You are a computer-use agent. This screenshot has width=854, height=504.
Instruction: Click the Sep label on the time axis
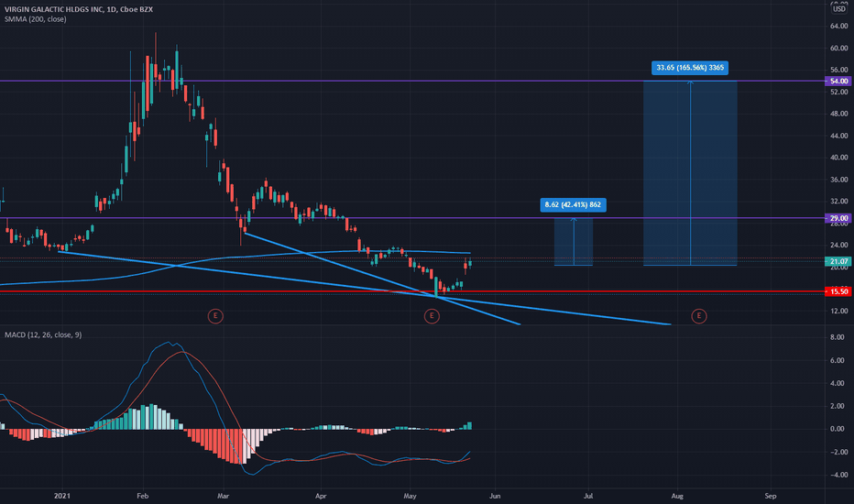coord(770,496)
